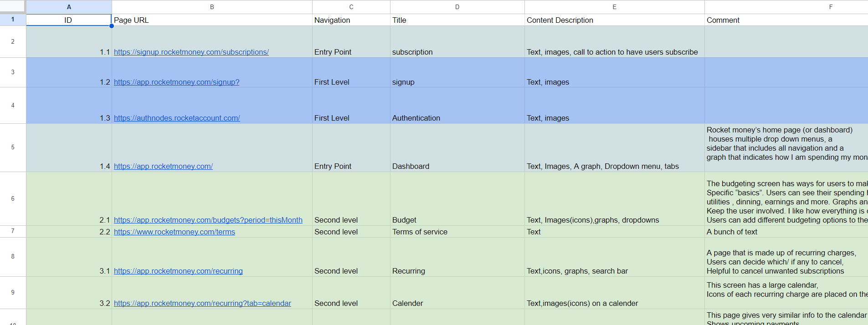Select row 5 header
The height and width of the screenshot is (325, 868).
click(x=13, y=147)
